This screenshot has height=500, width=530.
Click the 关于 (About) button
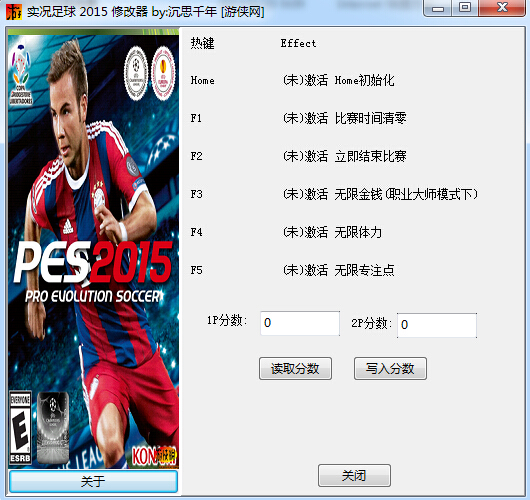[x=93, y=481]
